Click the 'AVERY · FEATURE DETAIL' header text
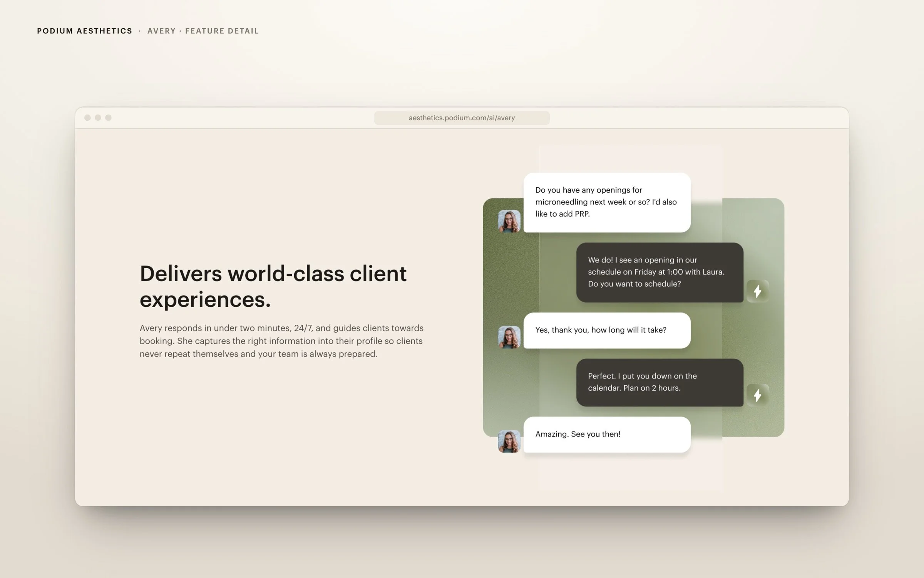Image resolution: width=924 pixels, height=578 pixels. [x=203, y=31]
